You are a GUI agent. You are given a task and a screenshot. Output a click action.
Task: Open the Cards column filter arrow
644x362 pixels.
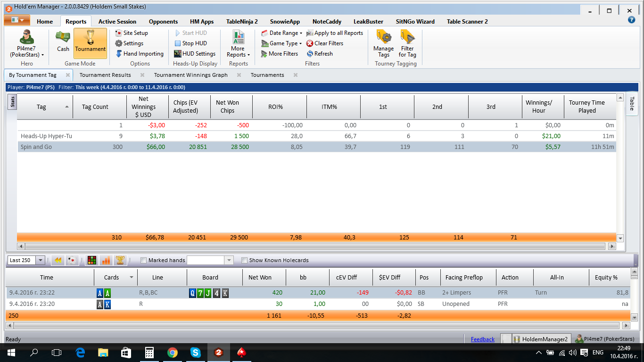[132, 277]
